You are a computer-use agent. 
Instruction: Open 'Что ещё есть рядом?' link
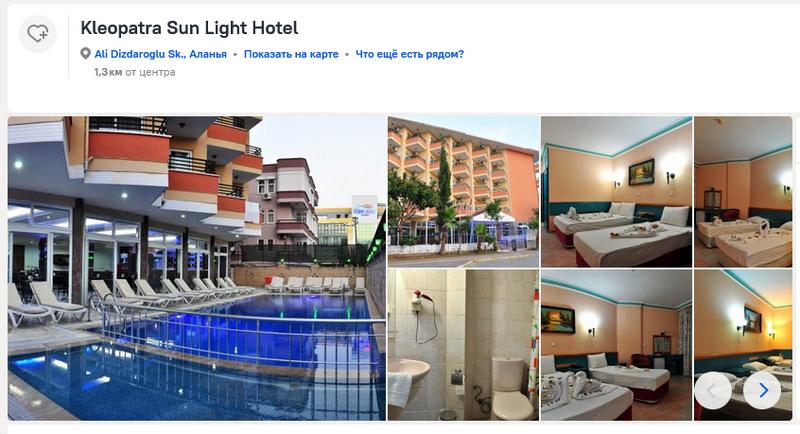click(409, 54)
